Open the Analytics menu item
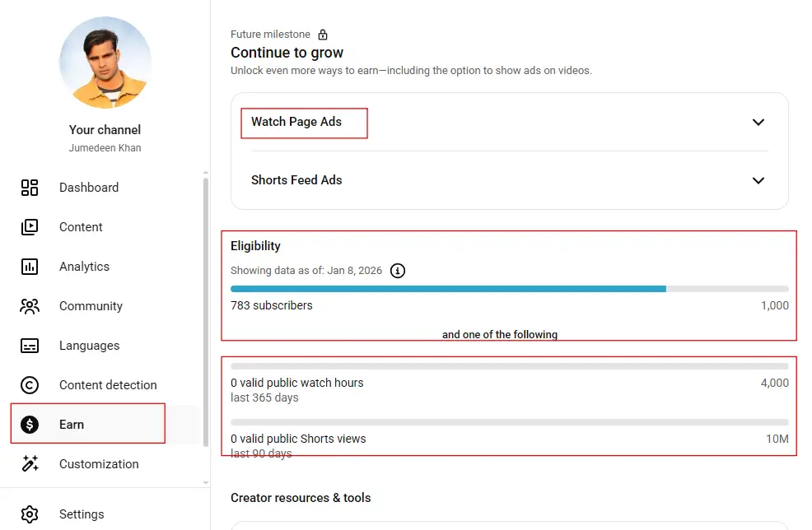The image size is (812, 530). click(x=84, y=267)
